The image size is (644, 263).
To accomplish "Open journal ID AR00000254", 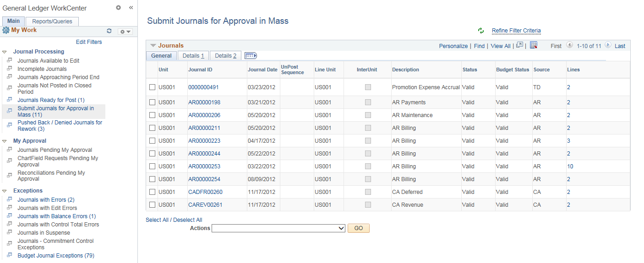I will tap(204, 179).
